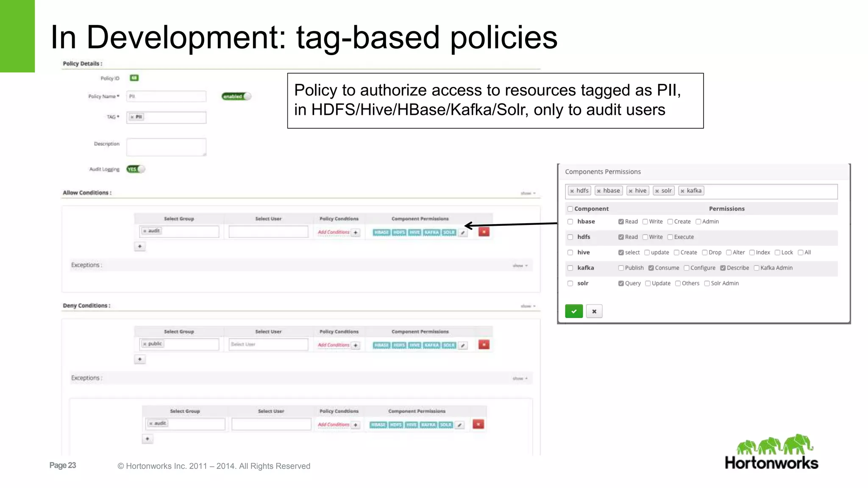Remove the hdfs tag from components field
Viewport: 868px width, 488px height.
(572, 191)
